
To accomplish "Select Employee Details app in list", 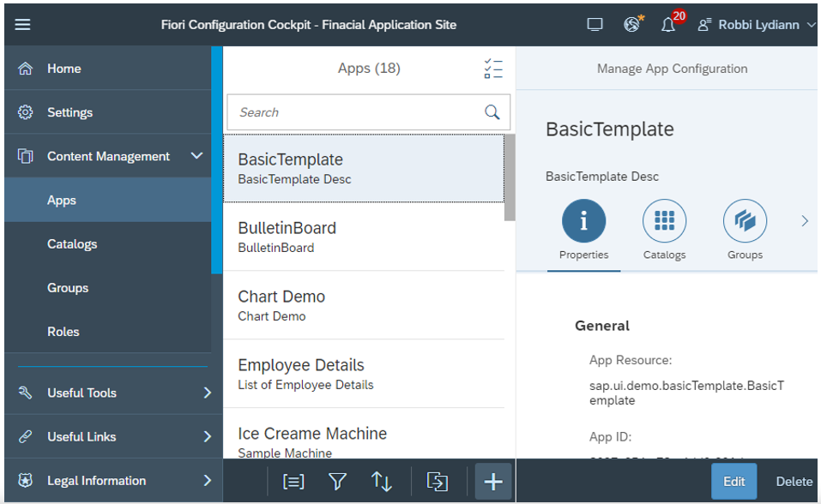I will click(x=364, y=375).
